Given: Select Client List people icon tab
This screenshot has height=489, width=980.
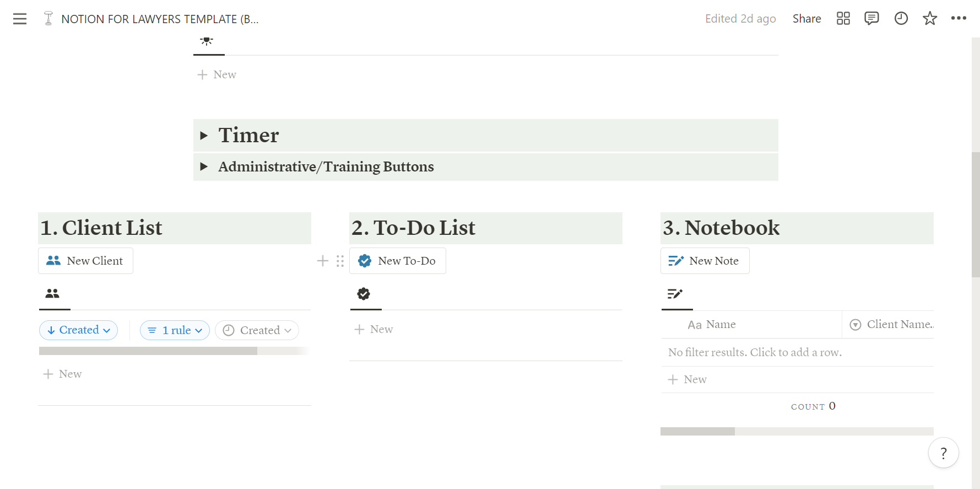Looking at the screenshot, I should tap(52, 294).
